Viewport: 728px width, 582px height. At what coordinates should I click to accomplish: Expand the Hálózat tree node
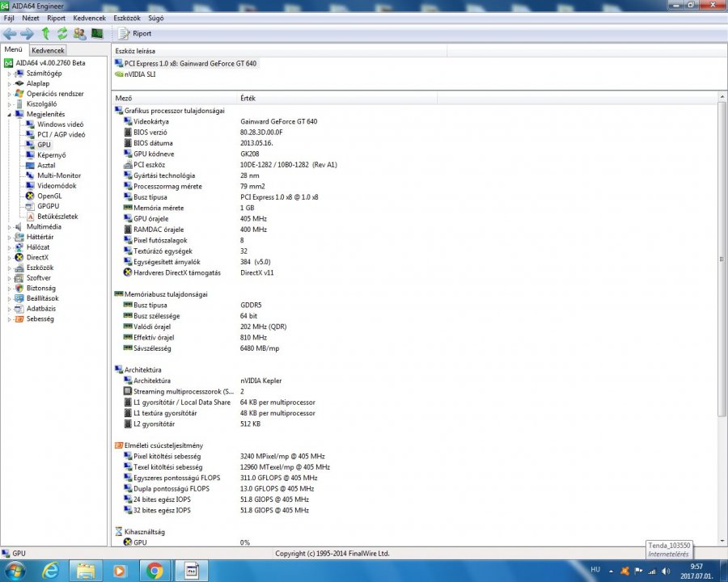pyautogui.click(x=9, y=247)
